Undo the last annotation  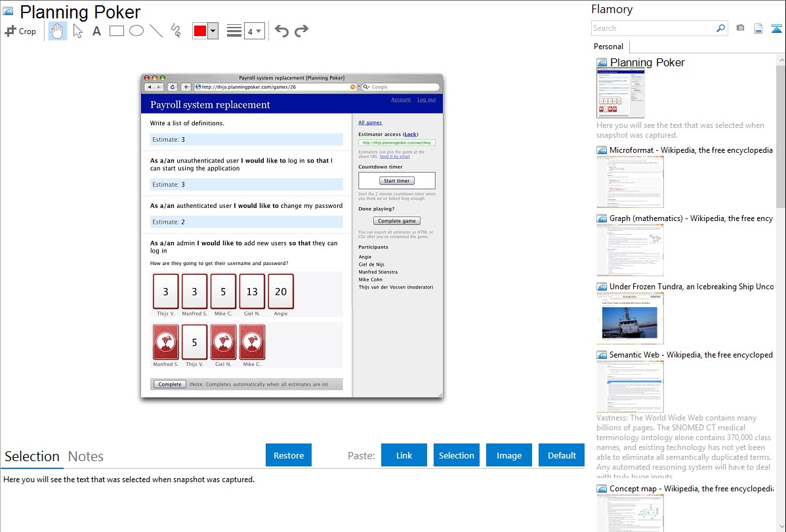(x=281, y=31)
